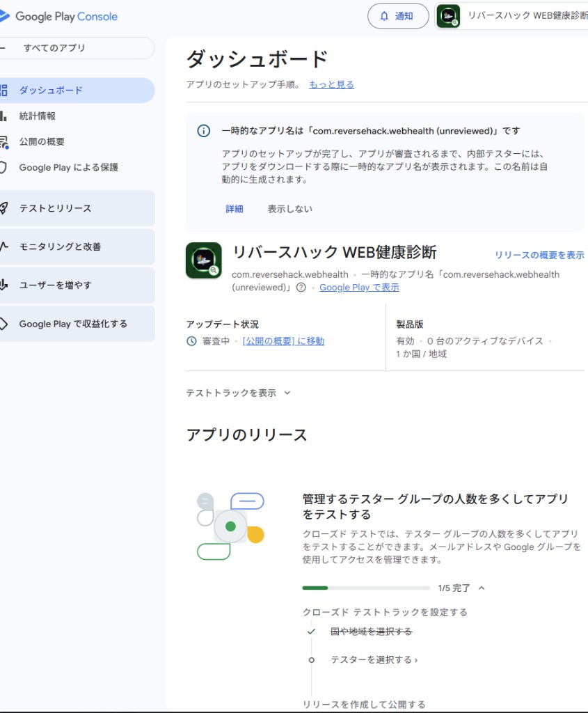Click the large リバースハック app icon
Viewport: 588px width, 713px height.
(x=204, y=260)
